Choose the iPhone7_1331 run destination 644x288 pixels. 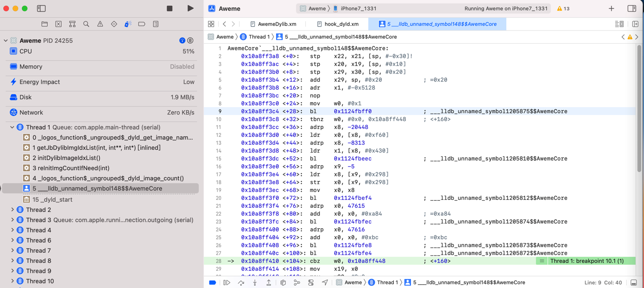[354, 8]
